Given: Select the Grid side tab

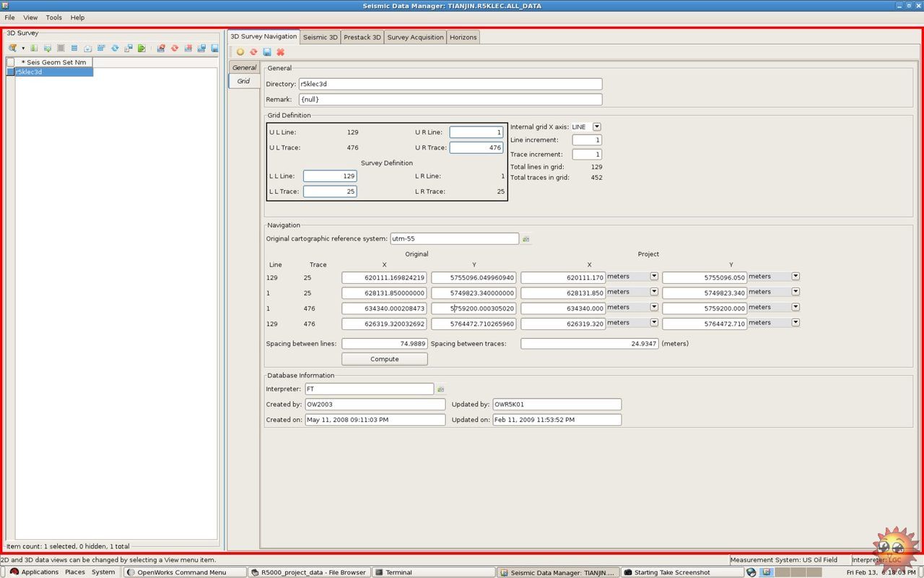Looking at the screenshot, I should [244, 81].
